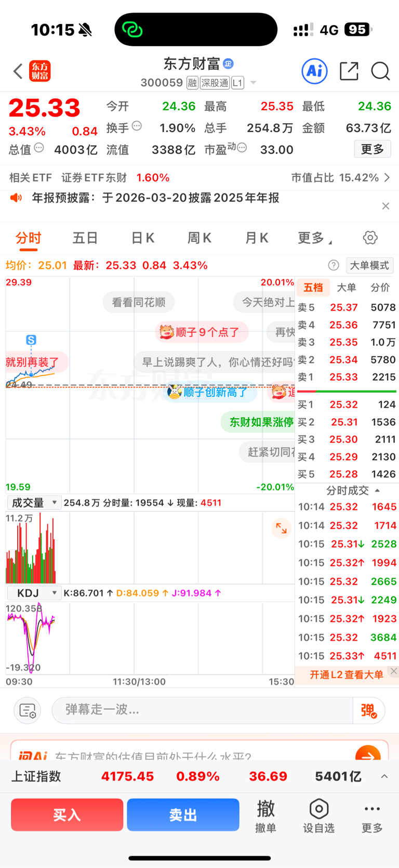Tap the 撤单 cancel order icon
The height and width of the screenshot is (868, 399).
click(x=266, y=816)
